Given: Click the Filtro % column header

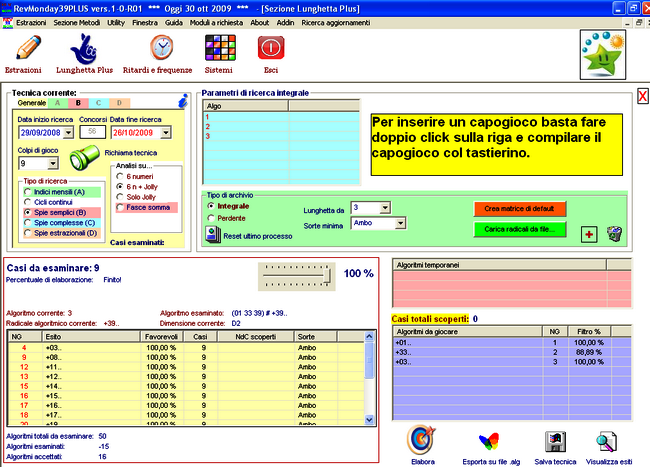Looking at the screenshot, I should 589,331.
